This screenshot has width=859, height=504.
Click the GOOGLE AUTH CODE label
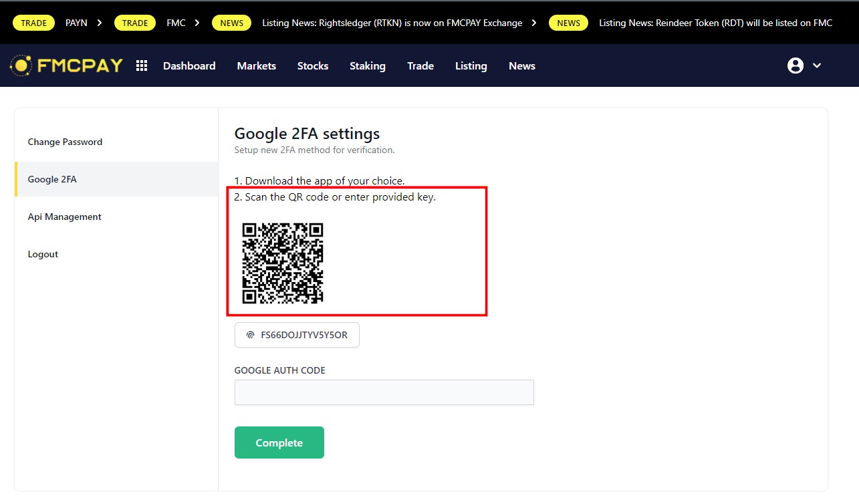click(x=280, y=370)
